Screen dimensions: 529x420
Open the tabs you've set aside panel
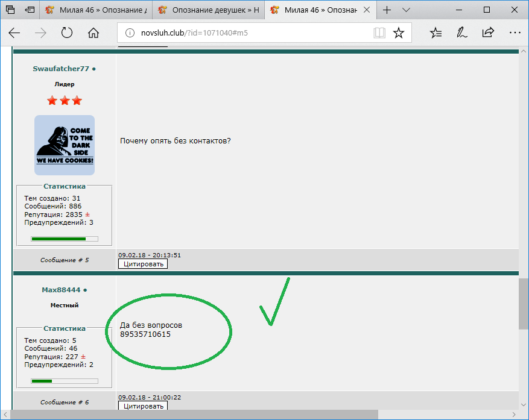[x=10, y=10]
